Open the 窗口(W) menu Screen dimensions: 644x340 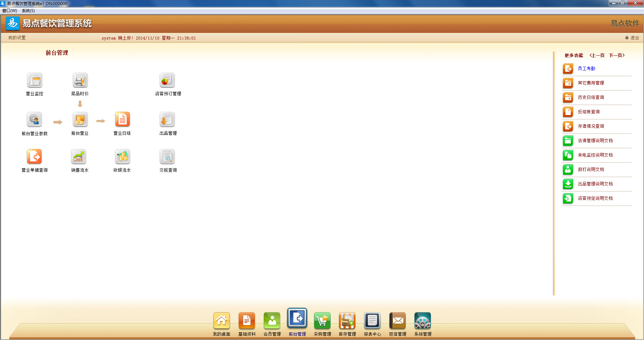coord(10,11)
